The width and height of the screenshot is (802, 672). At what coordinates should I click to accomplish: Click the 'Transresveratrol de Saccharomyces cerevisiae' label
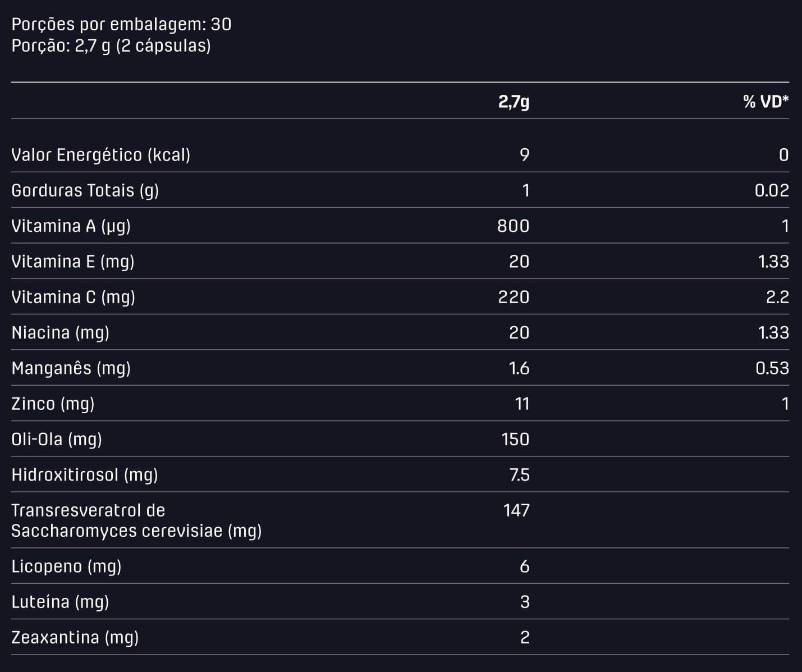click(136, 520)
